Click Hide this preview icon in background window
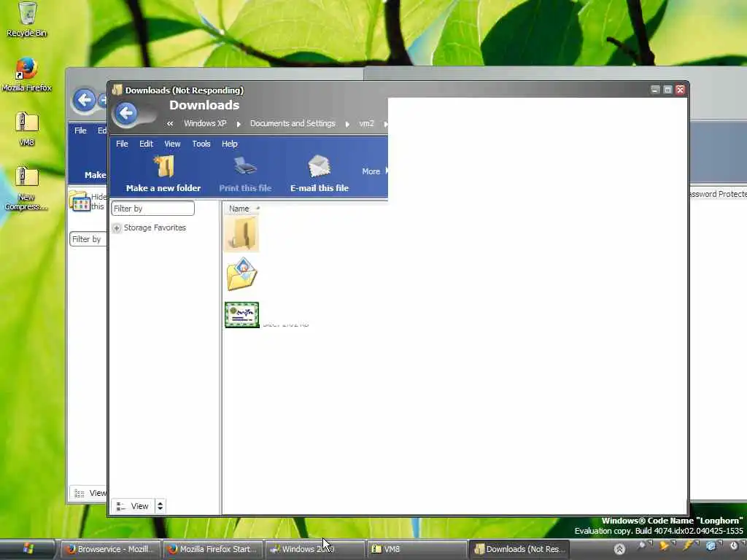747x560 pixels. coord(80,201)
